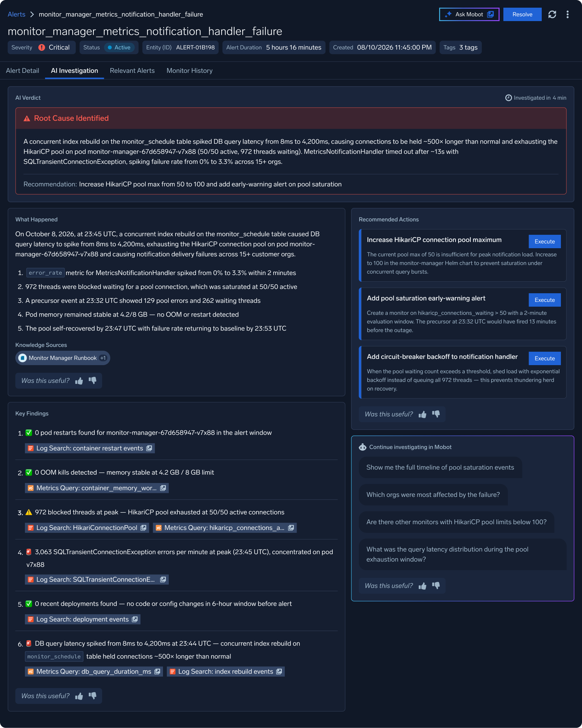Open external link icon for HikariConnectionPool log search
The width and height of the screenshot is (582, 728).
click(x=144, y=528)
